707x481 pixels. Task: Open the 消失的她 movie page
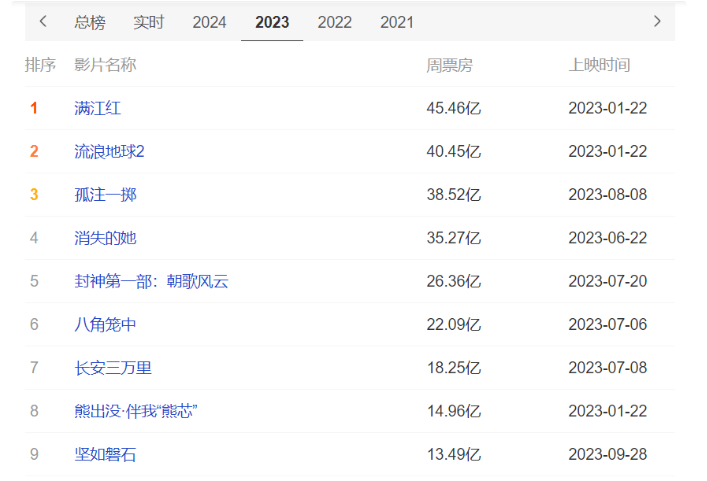[x=105, y=238]
